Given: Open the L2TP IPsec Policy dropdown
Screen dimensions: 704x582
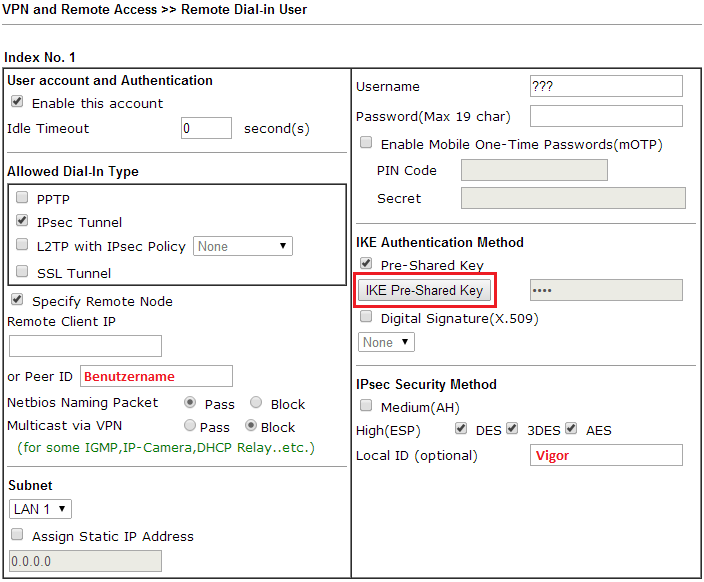Looking at the screenshot, I should 243,246.
